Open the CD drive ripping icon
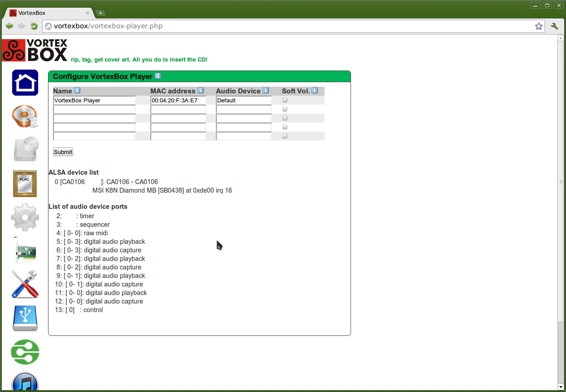Viewport: 566px width, 392px height. tap(25, 149)
